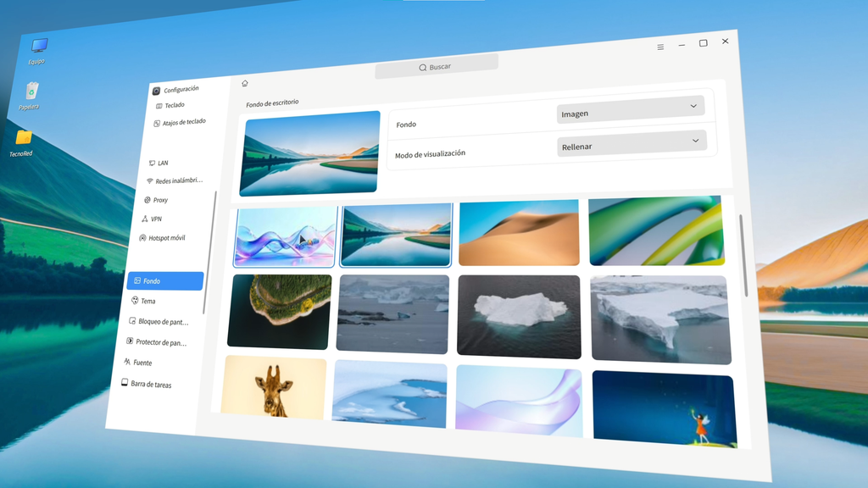Open the Papelera trash icon
Screen dimensions: 868x488
[31, 96]
